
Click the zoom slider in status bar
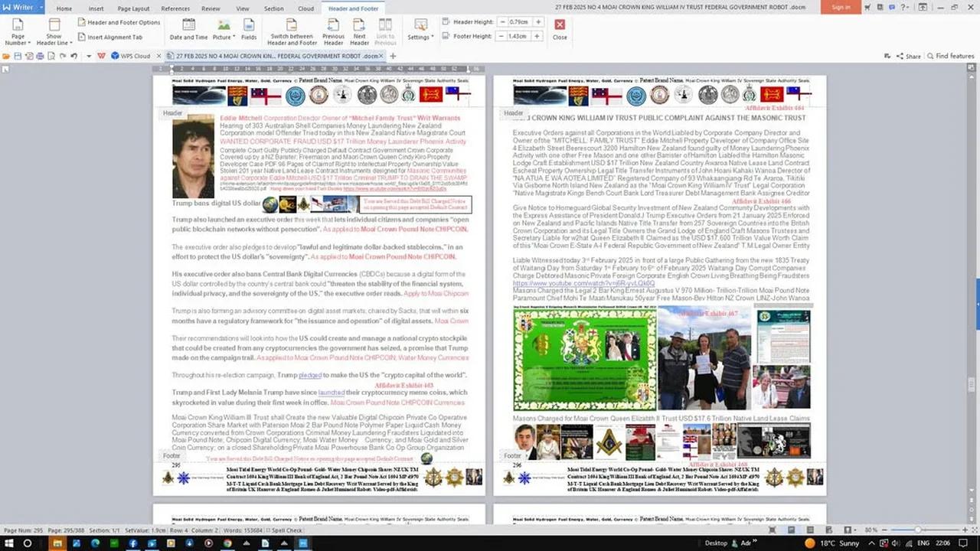917,530
